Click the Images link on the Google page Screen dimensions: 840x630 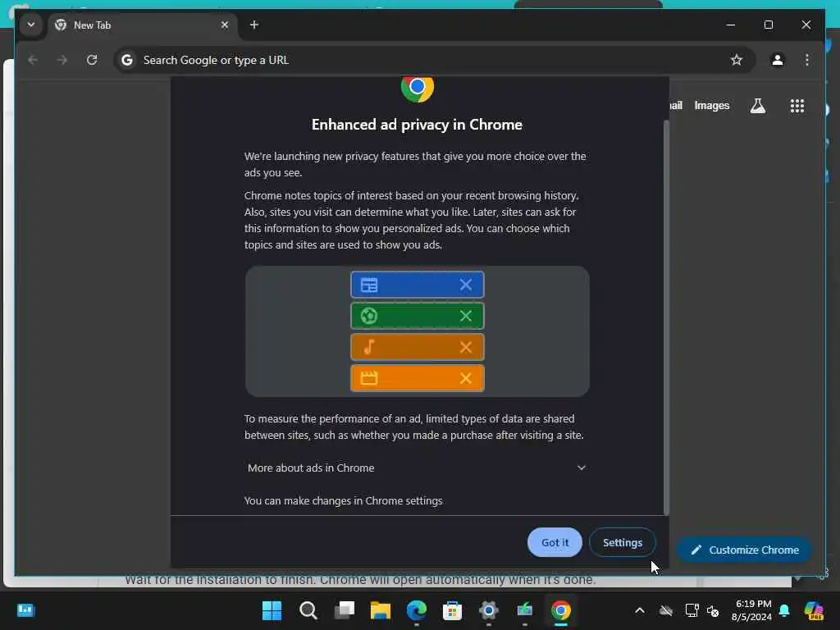point(711,106)
